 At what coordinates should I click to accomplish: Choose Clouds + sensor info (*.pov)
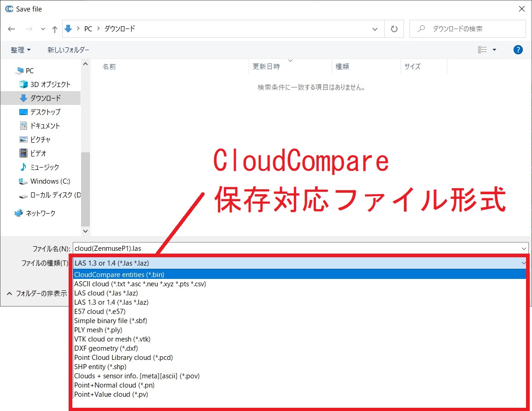coord(299,376)
